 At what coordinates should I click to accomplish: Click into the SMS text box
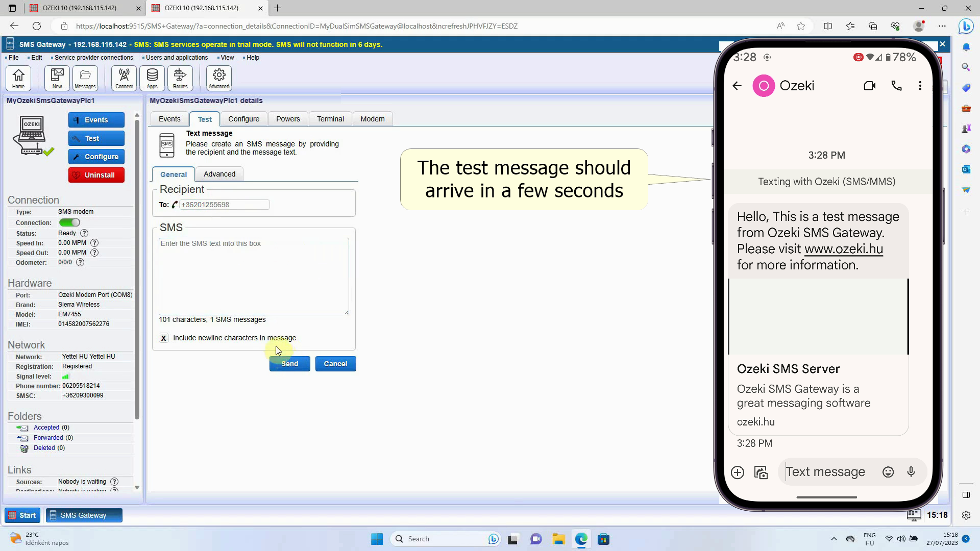tap(254, 276)
